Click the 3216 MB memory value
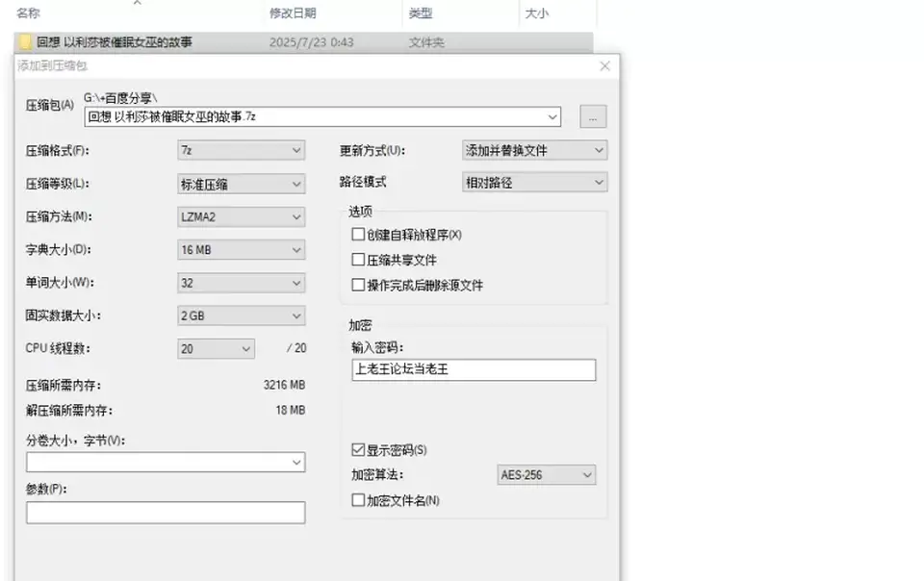Screen dimensions: 924x581 [284, 385]
